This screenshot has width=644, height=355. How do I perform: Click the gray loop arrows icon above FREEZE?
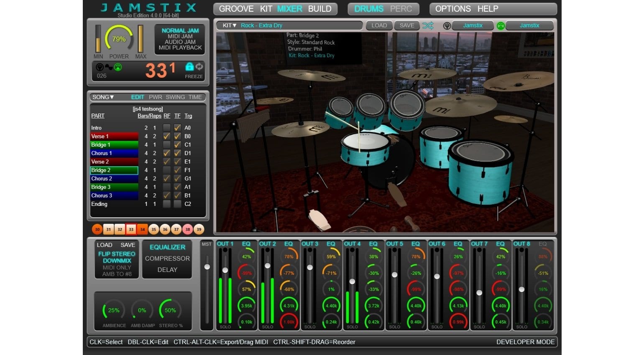tap(199, 67)
